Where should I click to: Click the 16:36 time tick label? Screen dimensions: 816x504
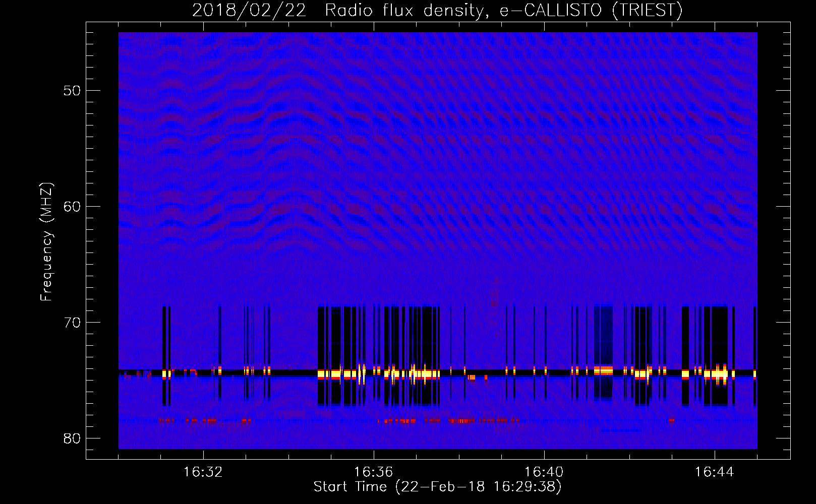pos(373,472)
